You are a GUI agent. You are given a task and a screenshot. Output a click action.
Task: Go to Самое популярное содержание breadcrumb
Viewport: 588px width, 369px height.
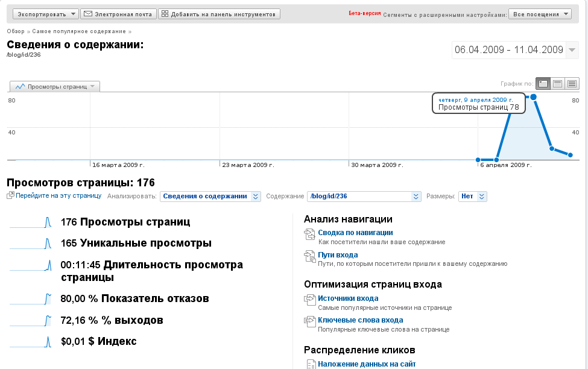tap(79, 31)
